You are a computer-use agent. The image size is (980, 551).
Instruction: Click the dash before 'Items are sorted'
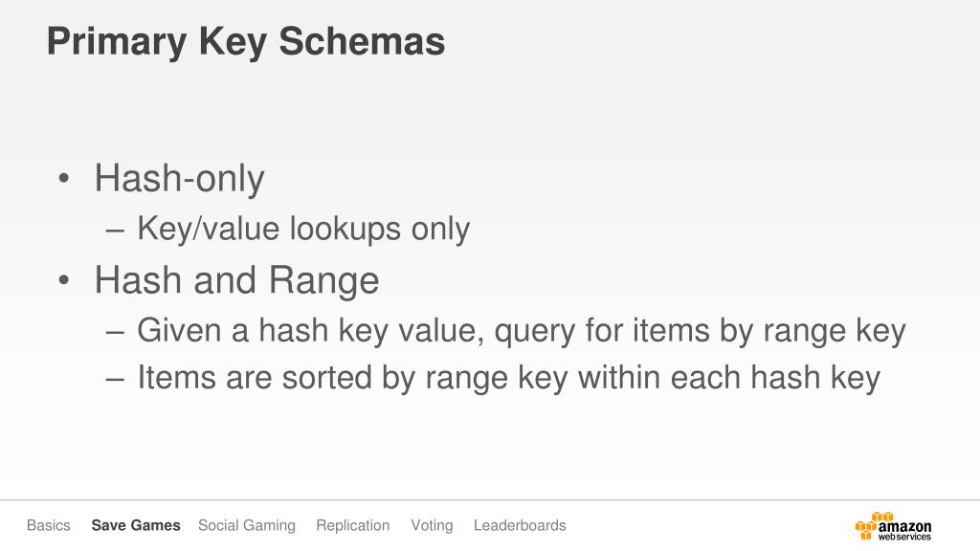(x=116, y=379)
